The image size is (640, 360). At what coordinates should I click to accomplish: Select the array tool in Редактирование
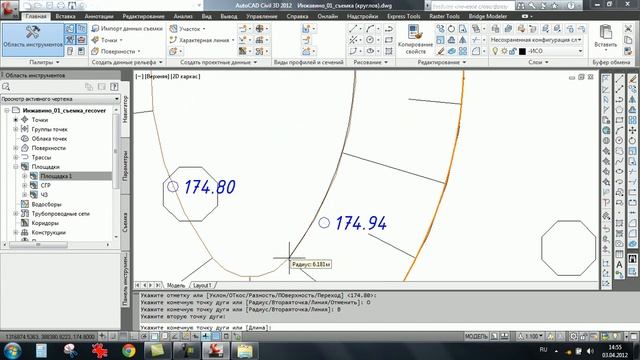pos(463,51)
